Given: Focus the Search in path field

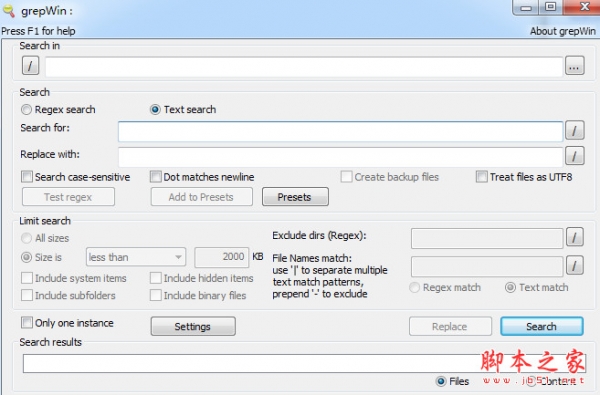Looking at the screenshot, I should (x=304, y=67).
